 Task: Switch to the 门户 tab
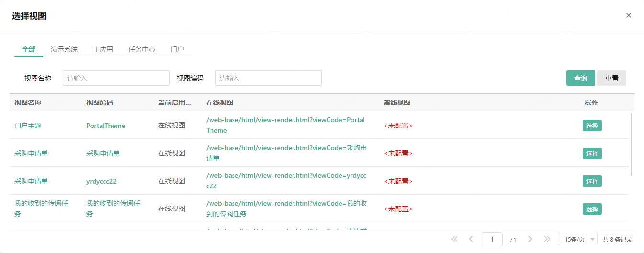(x=177, y=49)
